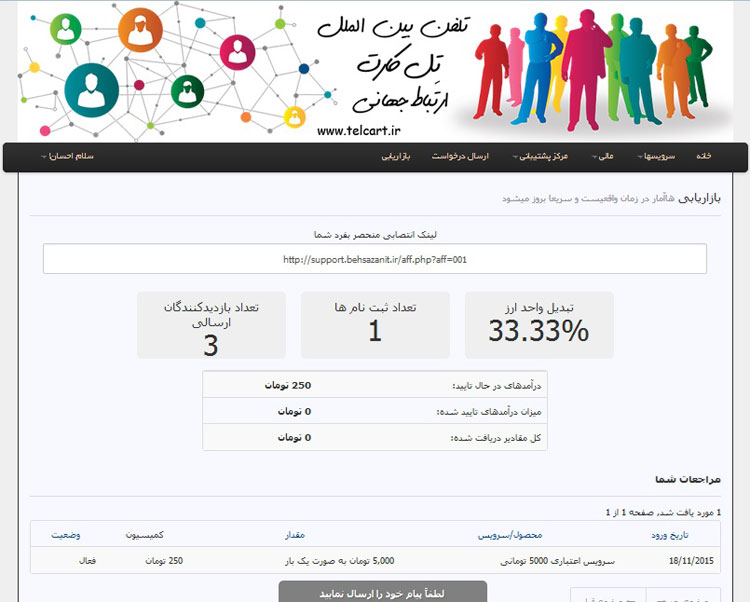Expand the سرویسها dropdown menu
This screenshot has width=750, height=602.
click(656, 156)
